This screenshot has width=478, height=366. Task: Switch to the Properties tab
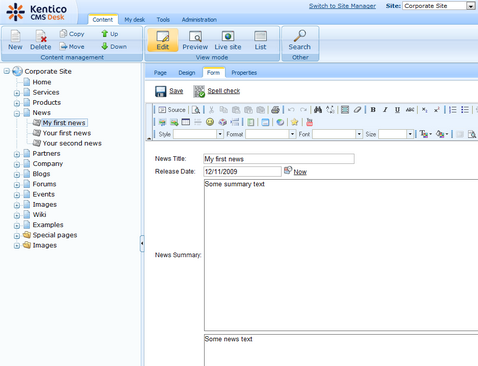coord(244,73)
